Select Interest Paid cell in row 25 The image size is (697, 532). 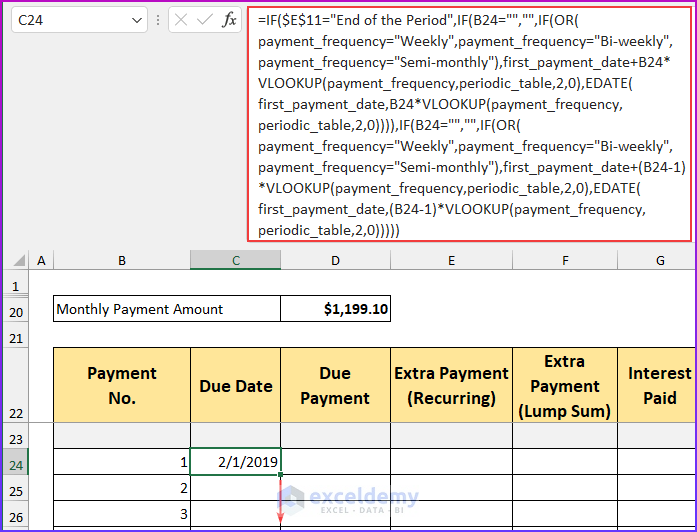tap(657, 488)
